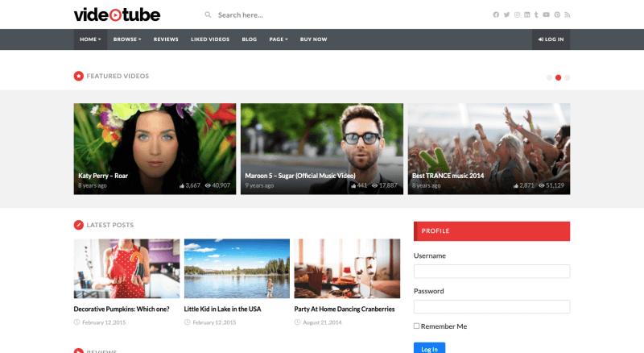Image resolution: width=644 pixels, height=353 pixels.
Task: Focus the Password input field
Action: pos(492,306)
